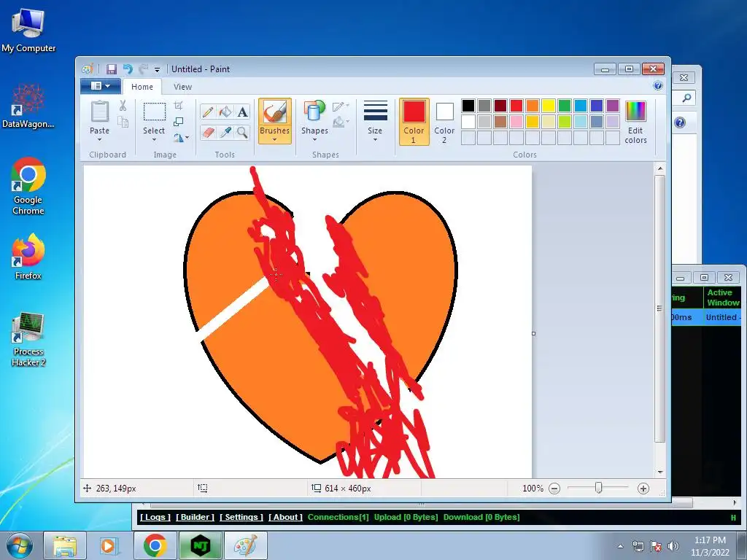Image resolution: width=747 pixels, height=560 pixels.
Task: Switch to the View ribbon tab
Action: 182,87
